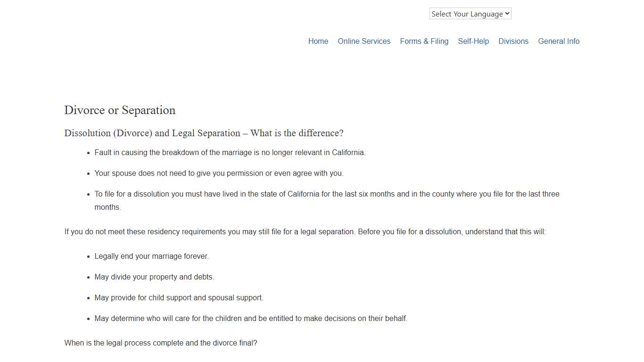The image size is (644, 362).
Task: Click the General Info navigation link
Action: pyautogui.click(x=559, y=41)
